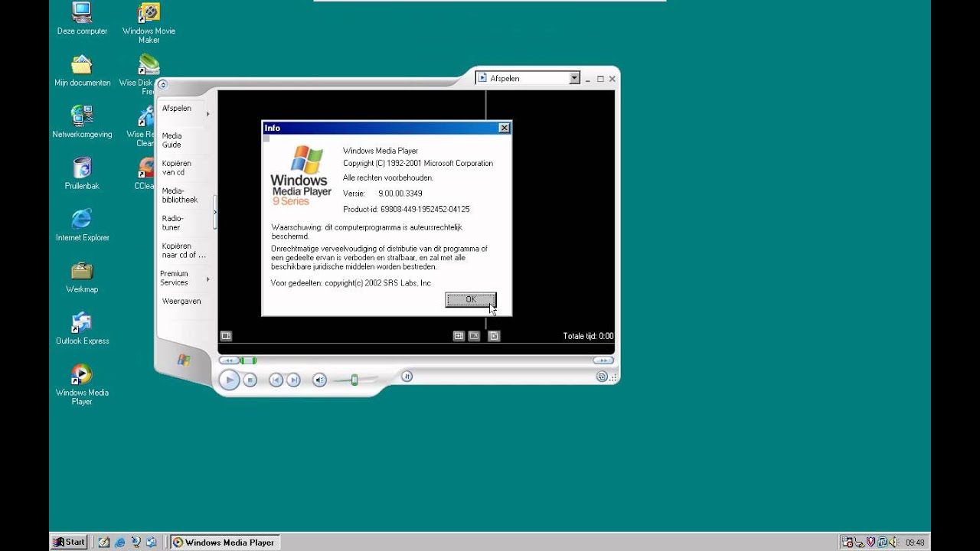
Task: Click the Rewind button on seek bar
Action: pyautogui.click(x=228, y=360)
